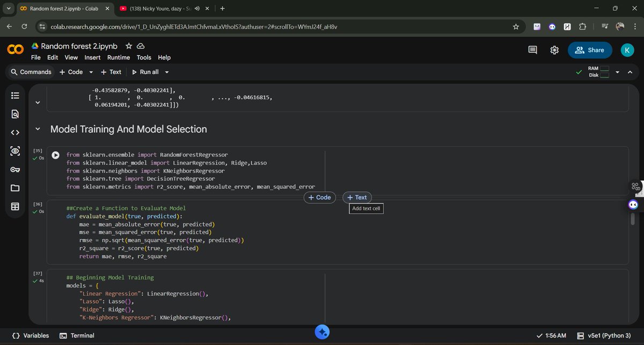Image resolution: width=644 pixels, height=345 pixels.
Task: Bookmark this page with the star icon
Action: tap(516, 26)
